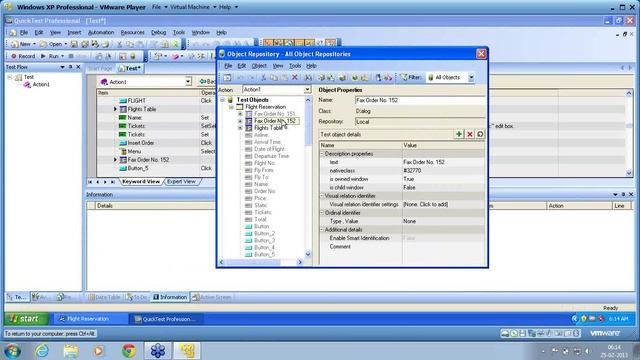Click None. Click to add value cell
Image resolution: width=640 pixels, height=360 pixels.
pyautogui.click(x=443, y=204)
